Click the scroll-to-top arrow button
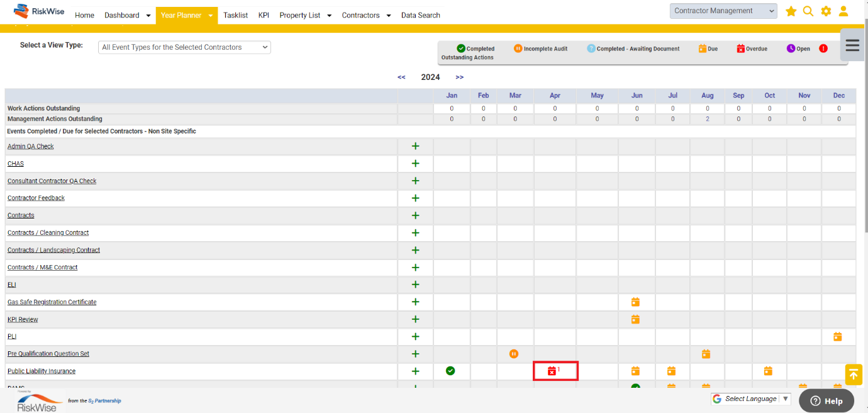868x413 pixels. pyautogui.click(x=854, y=375)
